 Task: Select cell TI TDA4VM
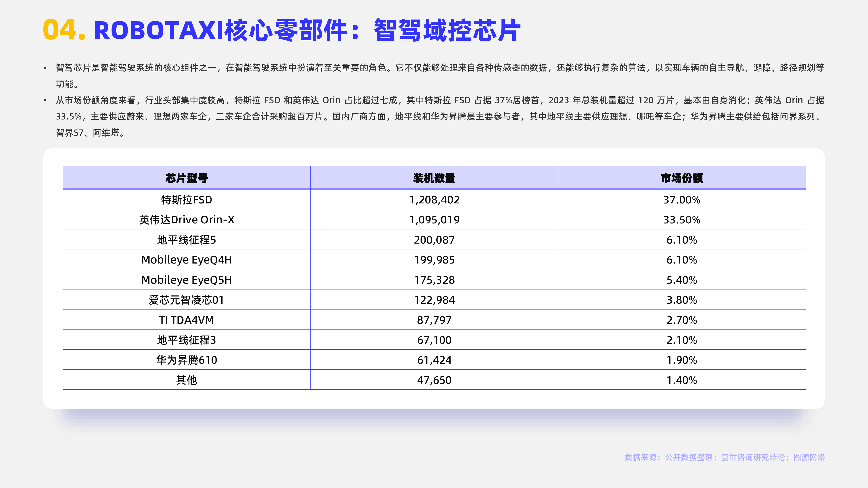pos(186,320)
